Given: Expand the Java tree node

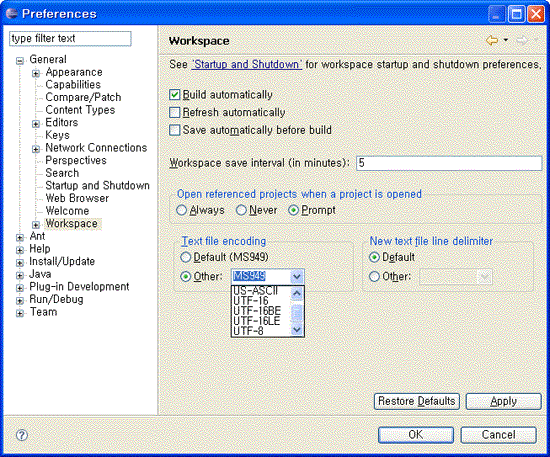Looking at the screenshot, I should pyautogui.click(x=20, y=275).
